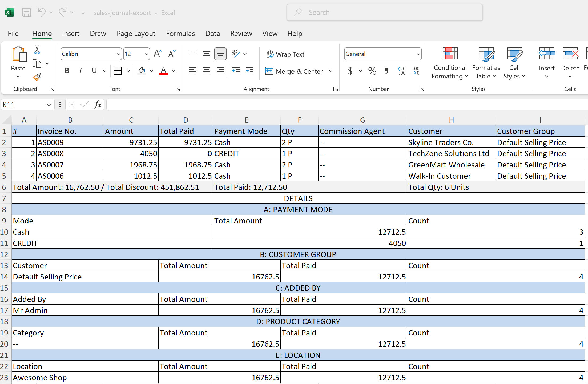Viewport: 588px width, 384px height.
Task: Click the Borders grid icon
Action: tap(118, 71)
